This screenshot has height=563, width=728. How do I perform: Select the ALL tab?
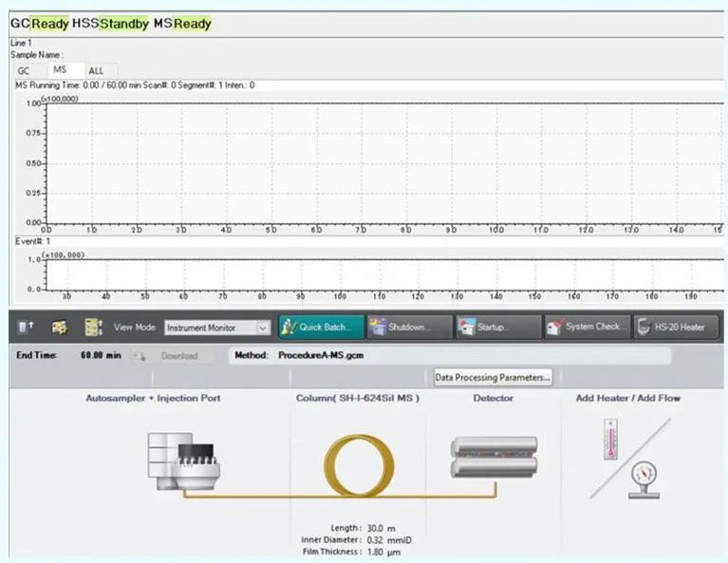97,71
